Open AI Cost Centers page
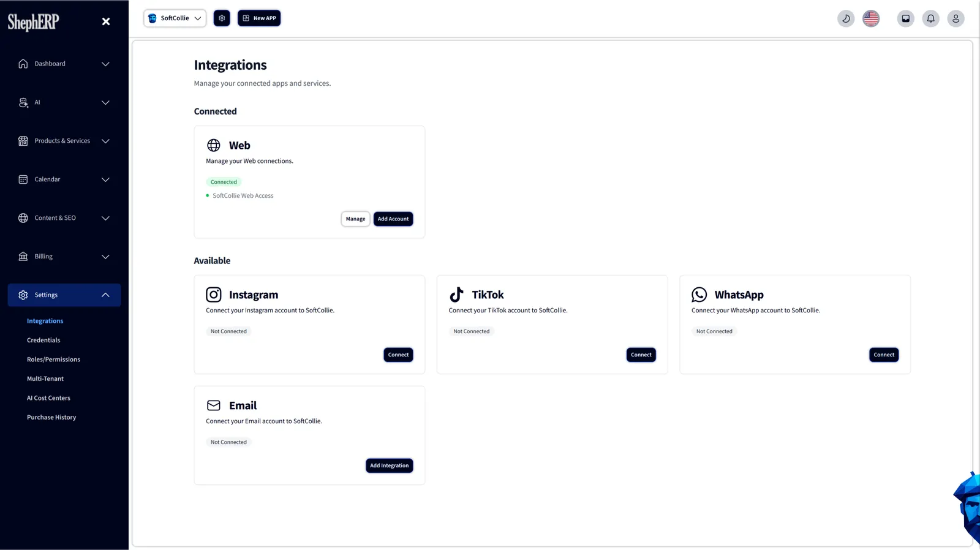The image size is (980, 550). tap(48, 398)
